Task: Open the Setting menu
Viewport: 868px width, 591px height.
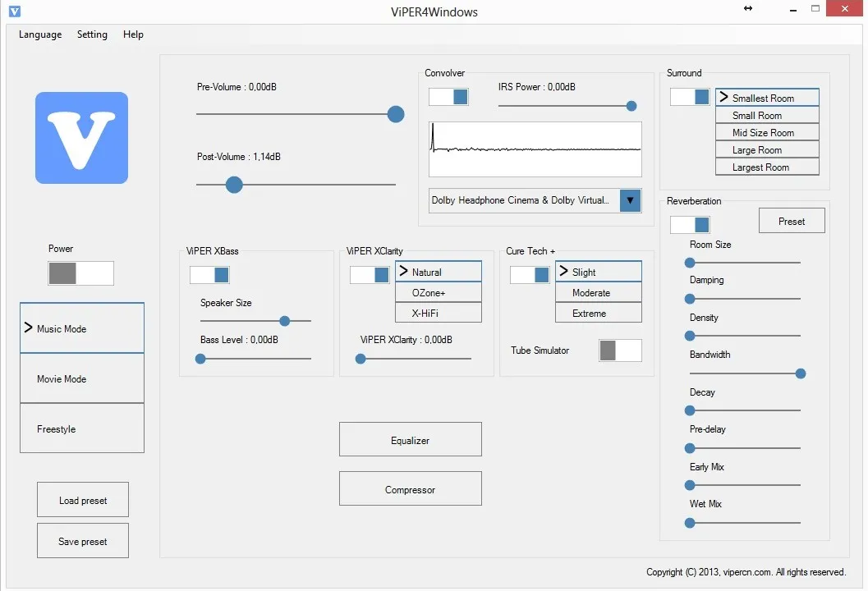Action: 92,34
